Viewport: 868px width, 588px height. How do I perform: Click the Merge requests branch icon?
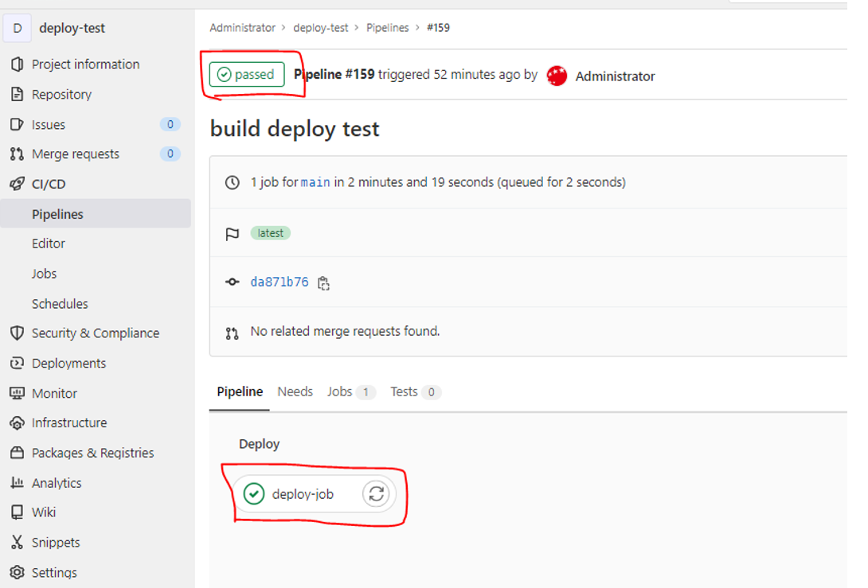point(18,154)
